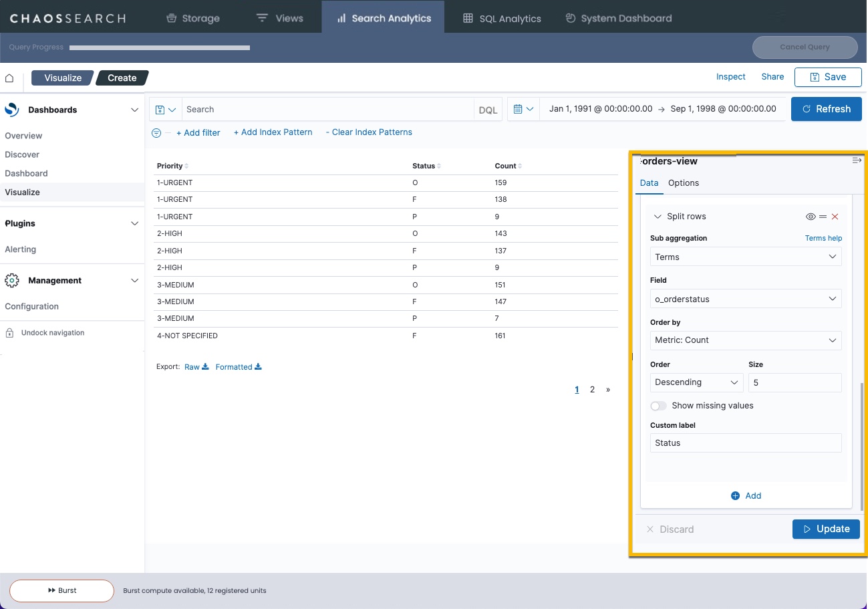The width and height of the screenshot is (868, 609).
Task: Click the saved query disk icon dropdown
Action: coord(165,110)
